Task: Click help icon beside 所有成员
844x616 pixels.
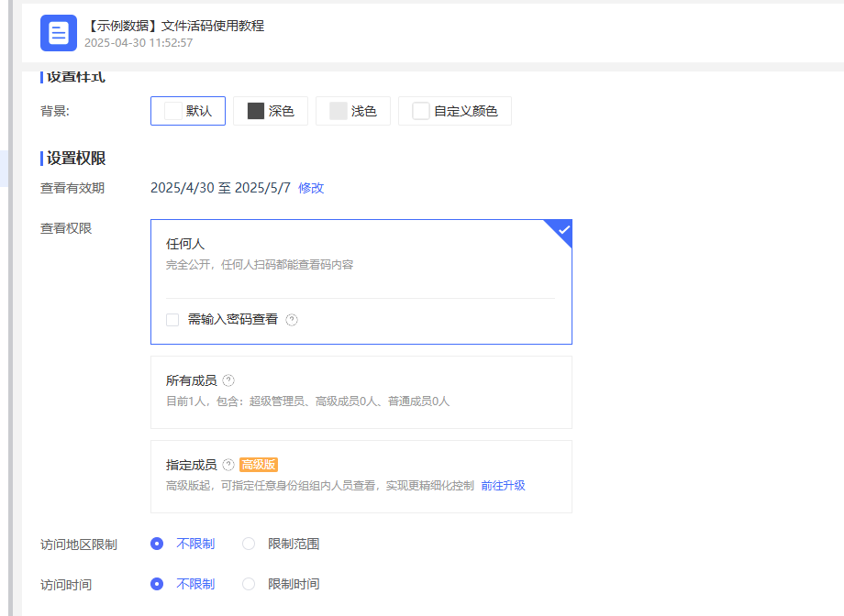Action: pos(228,380)
